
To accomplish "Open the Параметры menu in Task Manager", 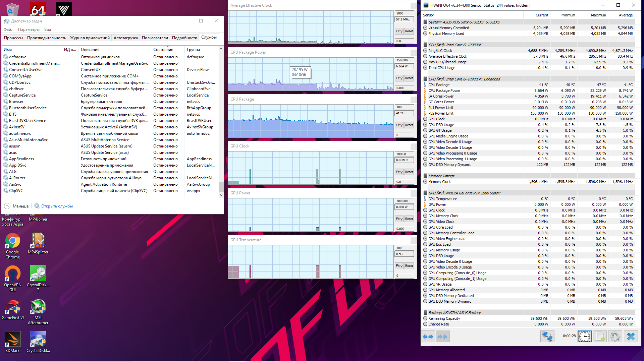I will pos(29,29).
